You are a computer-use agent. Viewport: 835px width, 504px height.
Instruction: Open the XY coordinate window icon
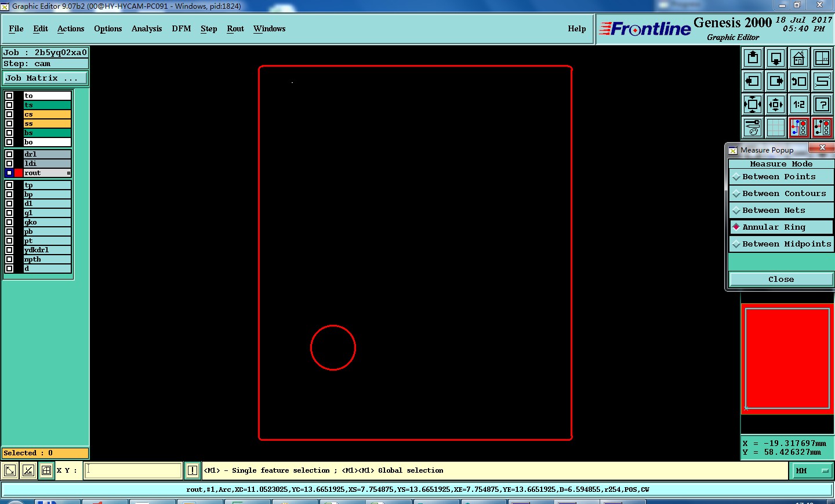click(x=822, y=58)
